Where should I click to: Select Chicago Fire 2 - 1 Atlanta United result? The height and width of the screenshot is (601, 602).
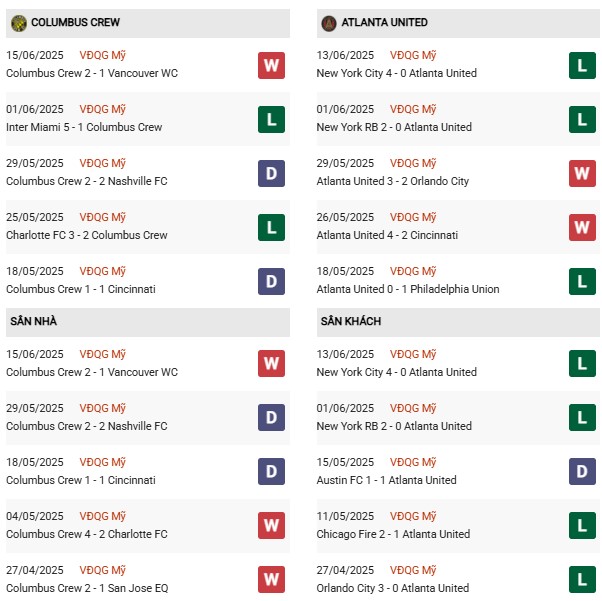tap(393, 534)
